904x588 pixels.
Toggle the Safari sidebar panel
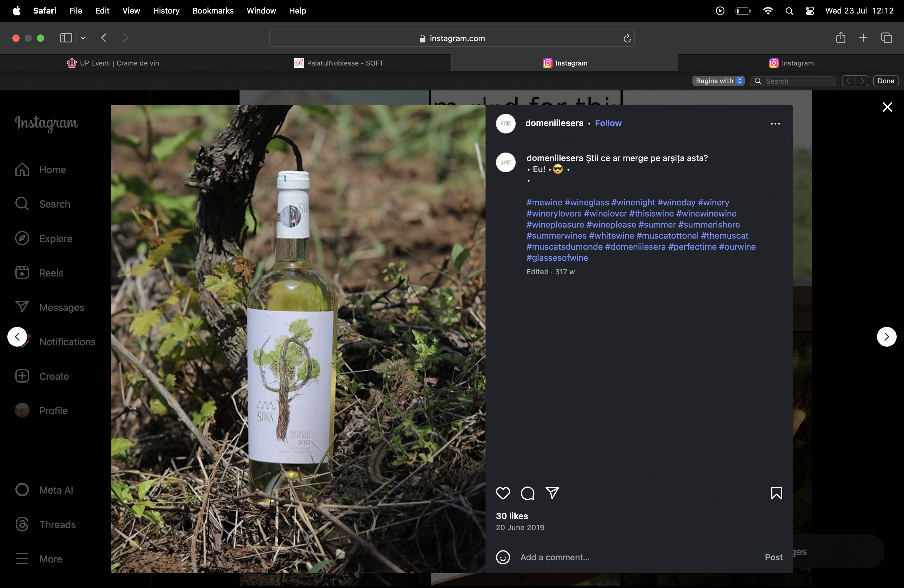[x=66, y=38]
